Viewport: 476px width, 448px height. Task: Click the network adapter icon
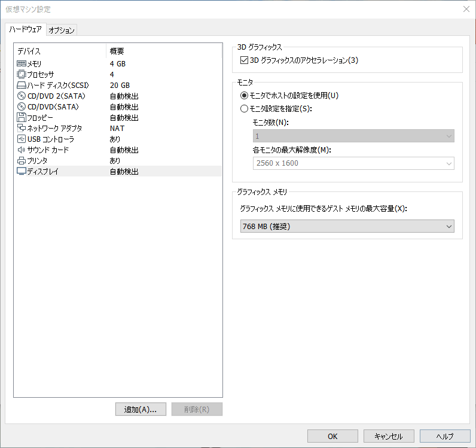pyautogui.click(x=22, y=128)
